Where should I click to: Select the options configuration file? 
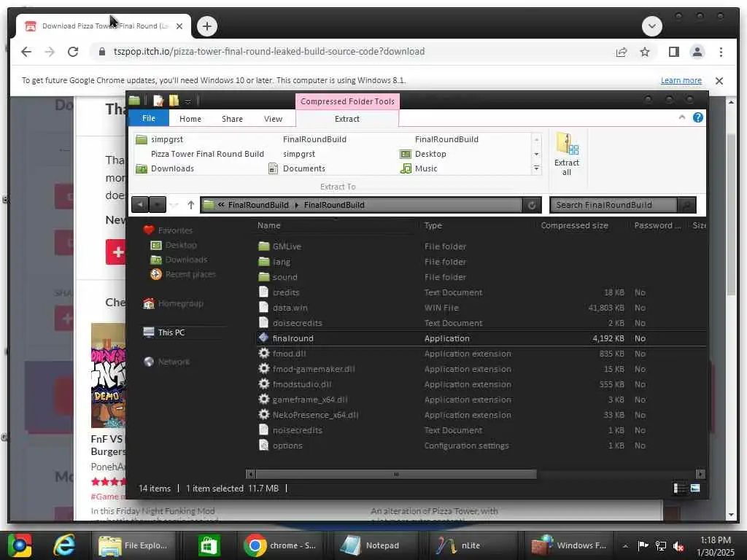[x=287, y=446]
